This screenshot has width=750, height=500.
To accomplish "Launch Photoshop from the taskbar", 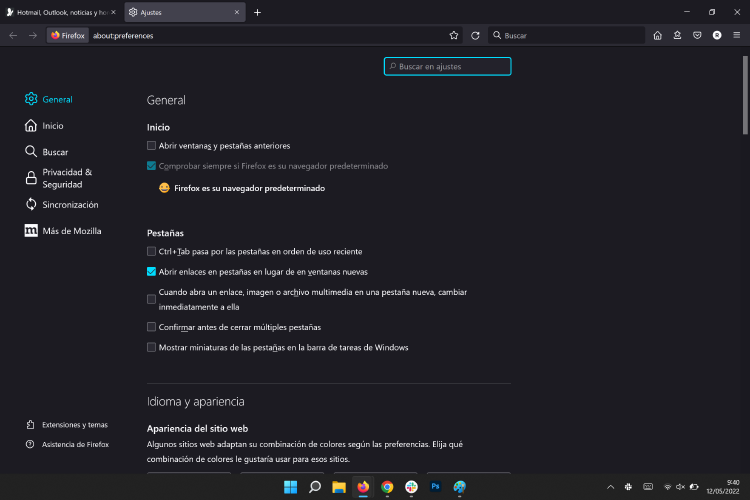I will coord(435,487).
